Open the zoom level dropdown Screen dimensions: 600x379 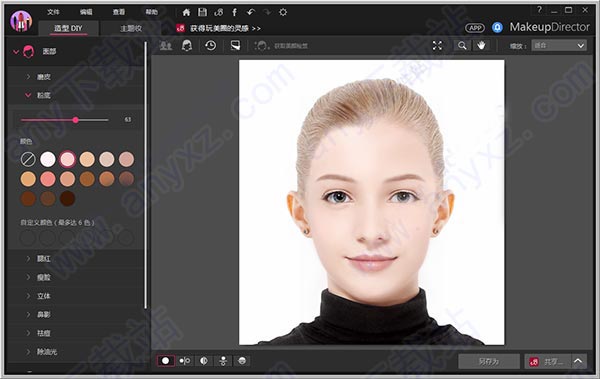coord(559,46)
